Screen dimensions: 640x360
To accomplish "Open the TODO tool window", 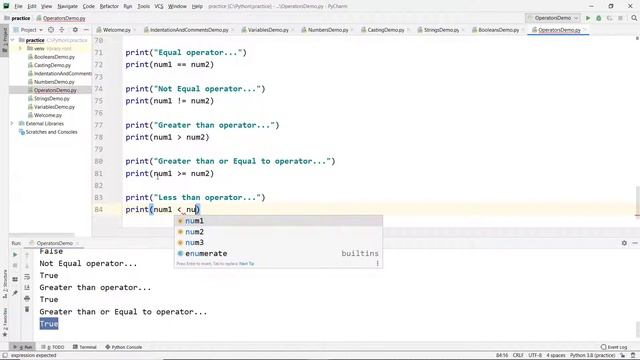I will (x=53, y=347).
